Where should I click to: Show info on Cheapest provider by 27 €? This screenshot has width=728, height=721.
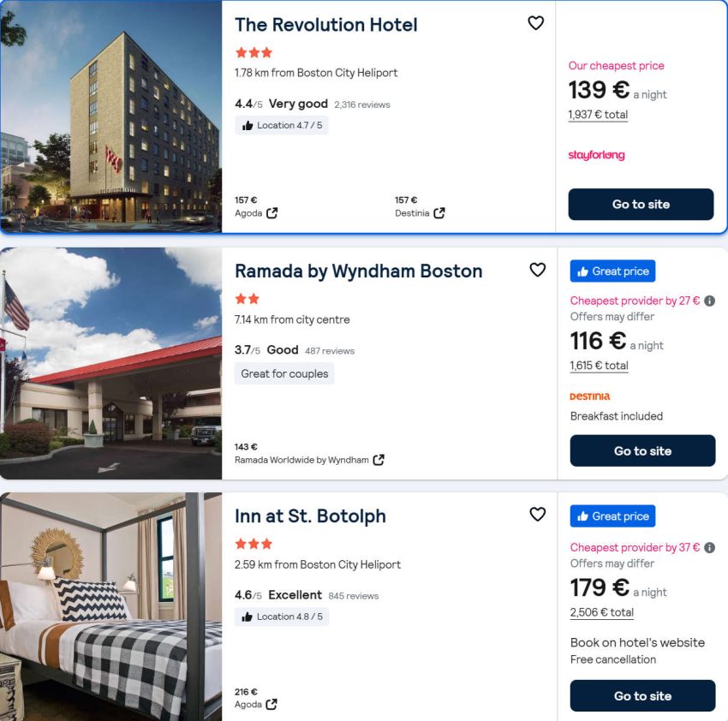[709, 301]
